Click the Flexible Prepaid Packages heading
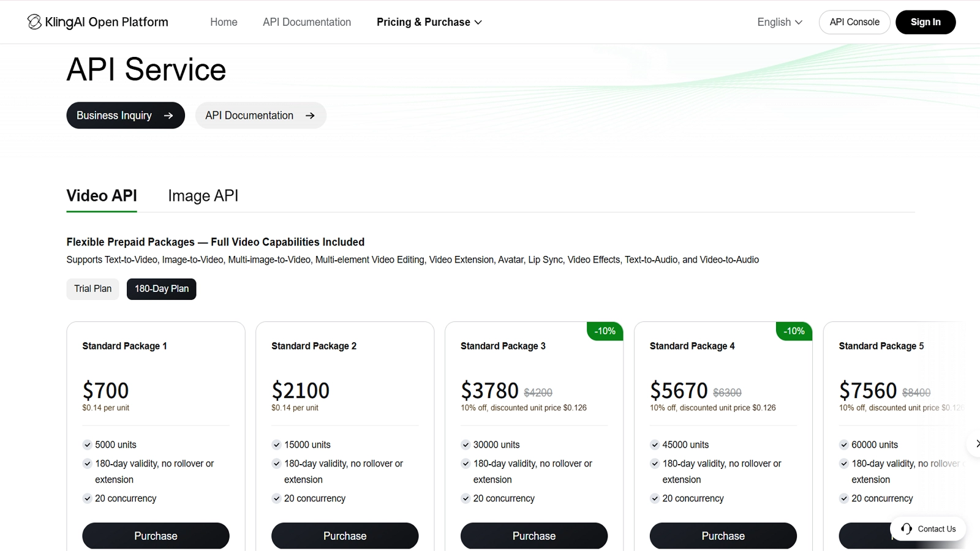The image size is (980, 551). [x=216, y=242]
